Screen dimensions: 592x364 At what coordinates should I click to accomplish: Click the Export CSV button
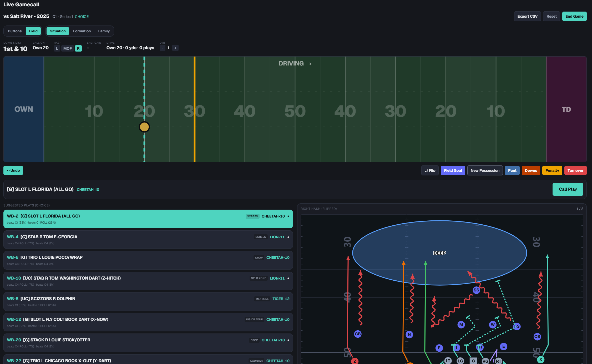527,16
